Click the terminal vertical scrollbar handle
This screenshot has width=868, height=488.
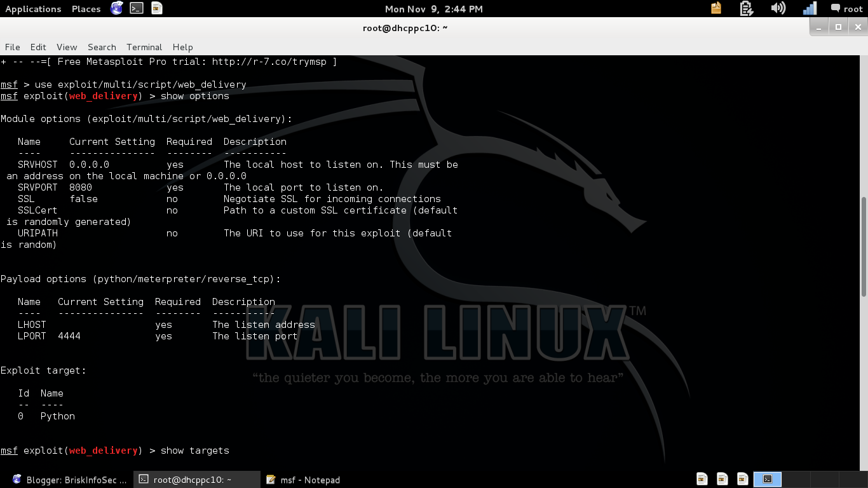[x=864, y=246]
